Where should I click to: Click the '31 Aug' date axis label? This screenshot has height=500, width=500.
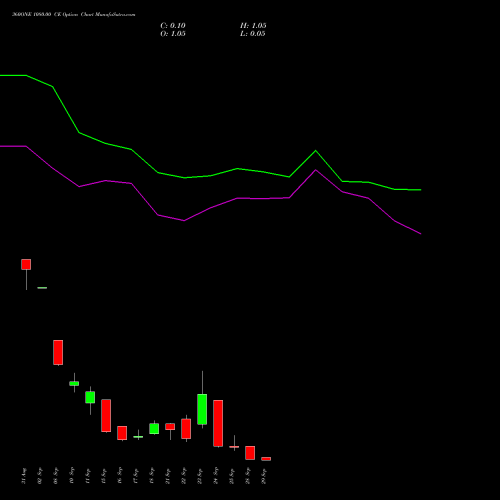point(24,476)
